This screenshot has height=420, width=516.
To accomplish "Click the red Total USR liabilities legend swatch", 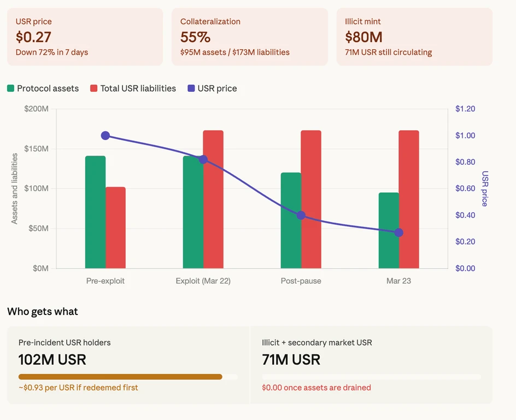I will click(94, 88).
